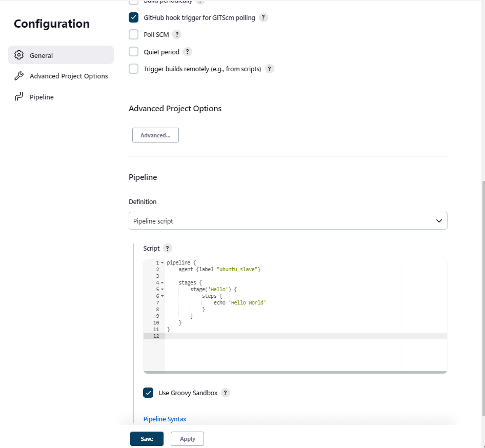Open help for Trigger builds remotely option
Image resolution: width=485 pixels, height=448 pixels.
click(269, 68)
